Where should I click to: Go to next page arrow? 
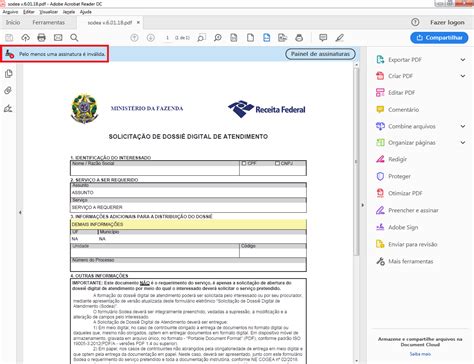point(151,38)
